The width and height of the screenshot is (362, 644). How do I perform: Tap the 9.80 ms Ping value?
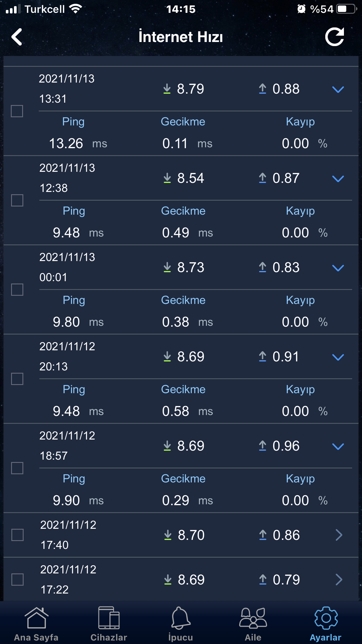point(66,322)
